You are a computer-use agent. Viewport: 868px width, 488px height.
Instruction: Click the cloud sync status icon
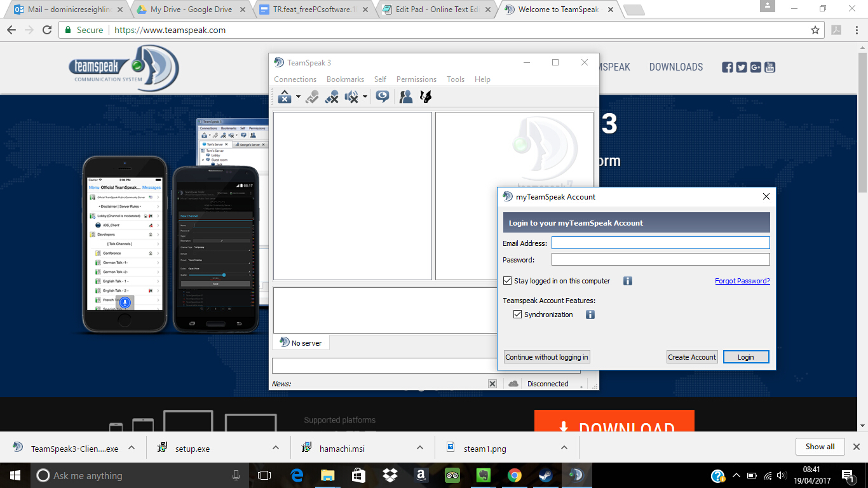point(513,384)
